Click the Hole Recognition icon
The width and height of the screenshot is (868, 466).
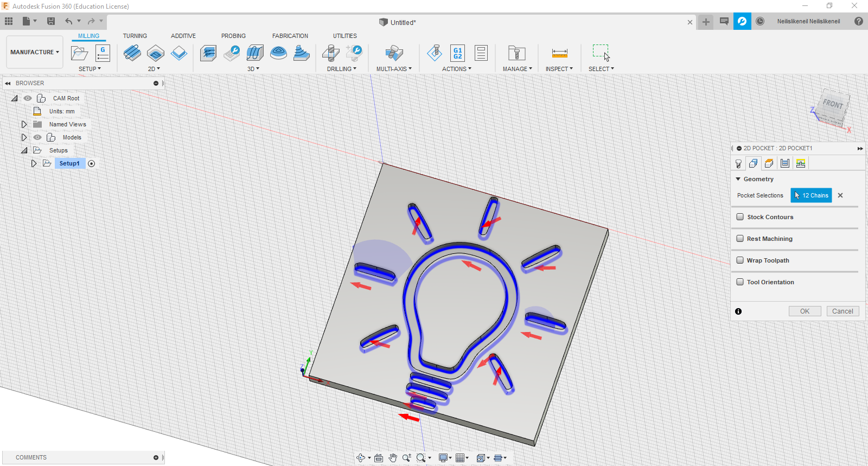354,53
